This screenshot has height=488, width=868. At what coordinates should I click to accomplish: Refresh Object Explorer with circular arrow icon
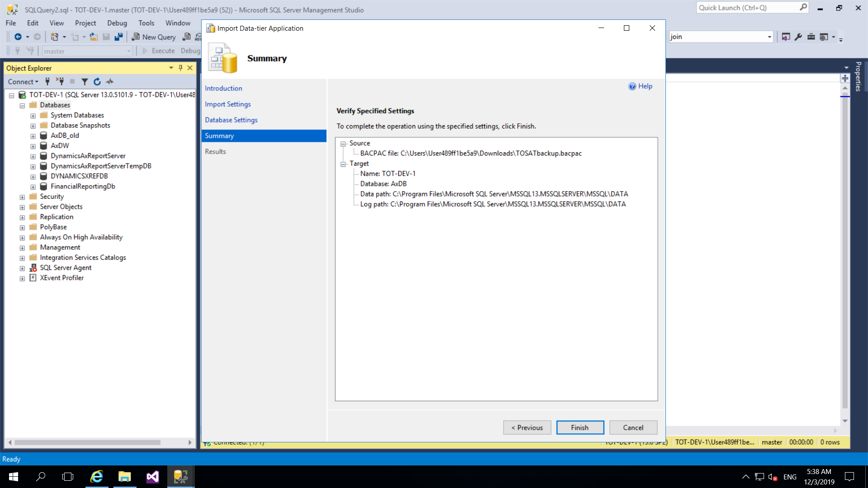97,82
